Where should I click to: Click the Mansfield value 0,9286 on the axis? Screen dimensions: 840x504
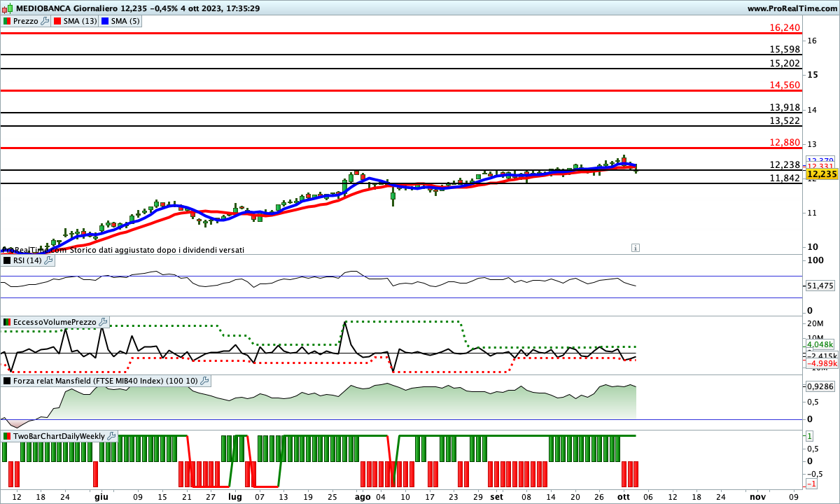(820, 386)
